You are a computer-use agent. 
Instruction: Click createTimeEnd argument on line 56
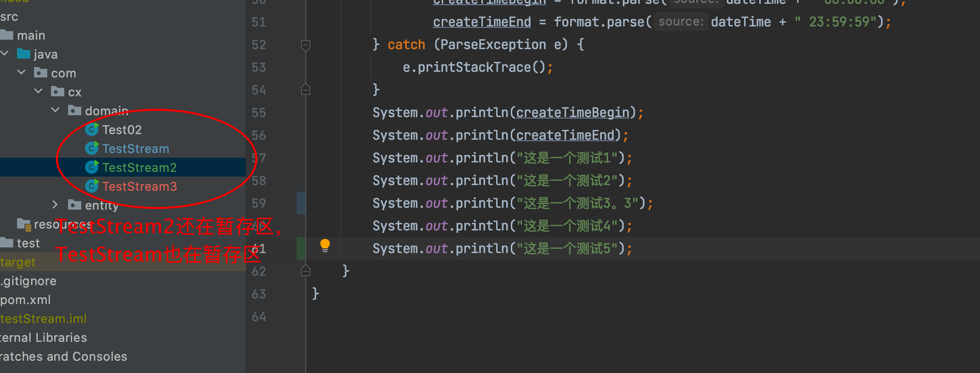point(565,136)
